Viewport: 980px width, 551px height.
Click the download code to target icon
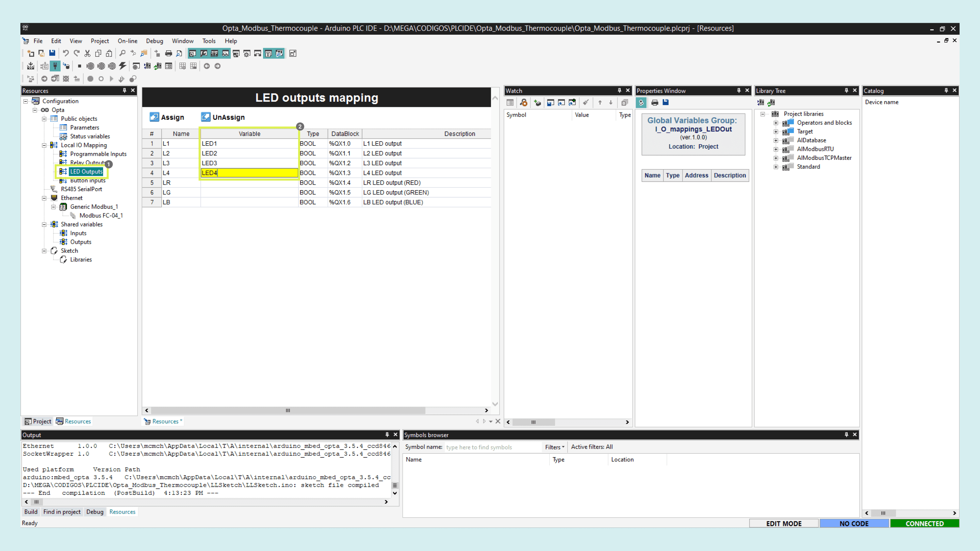point(30,66)
